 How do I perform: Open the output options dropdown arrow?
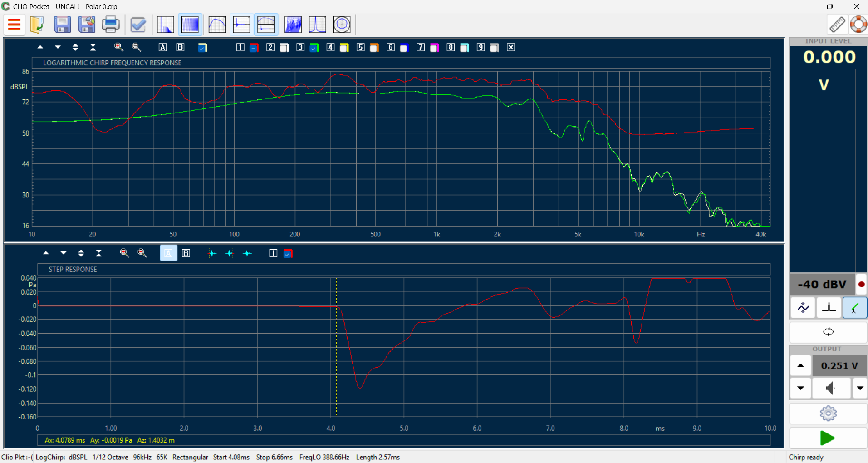tap(860, 389)
